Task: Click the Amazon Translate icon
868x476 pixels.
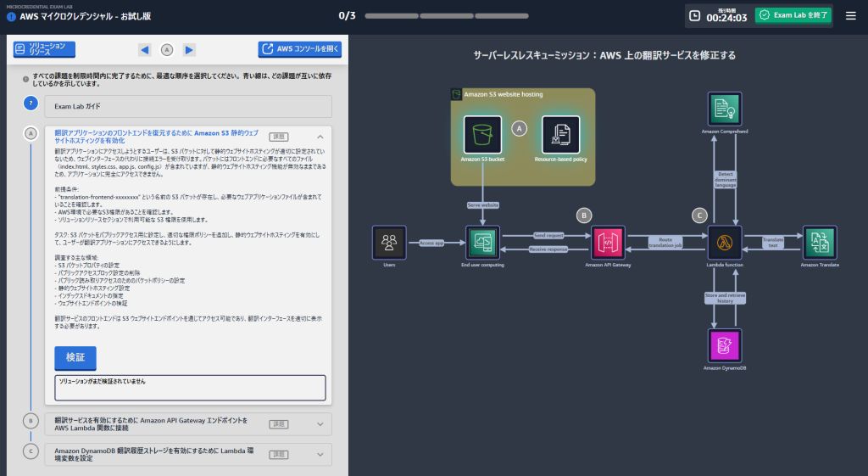Action: [x=820, y=242]
